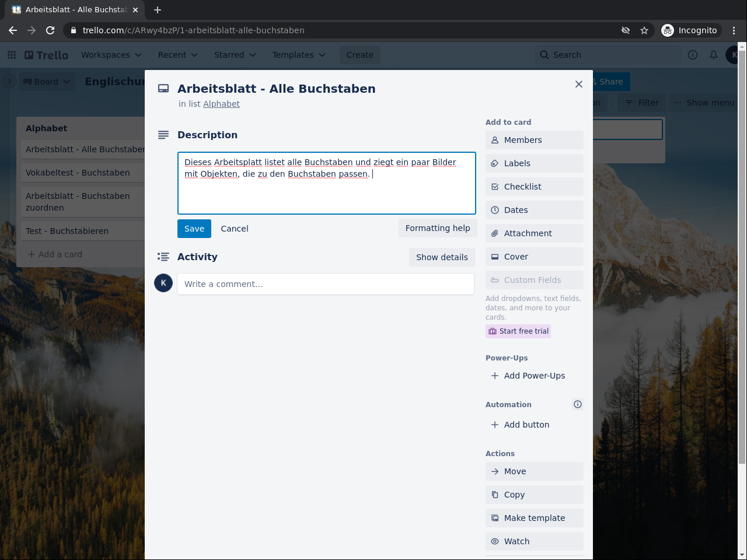Viewport: 747px width, 560px height.
Task: Open a new browser tab
Action: pyautogui.click(x=158, y=10)
